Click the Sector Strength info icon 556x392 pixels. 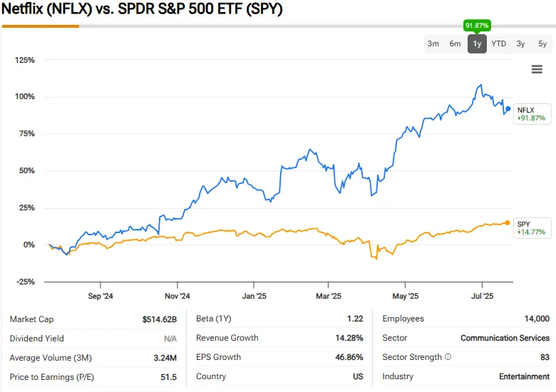tap(448, 357)
